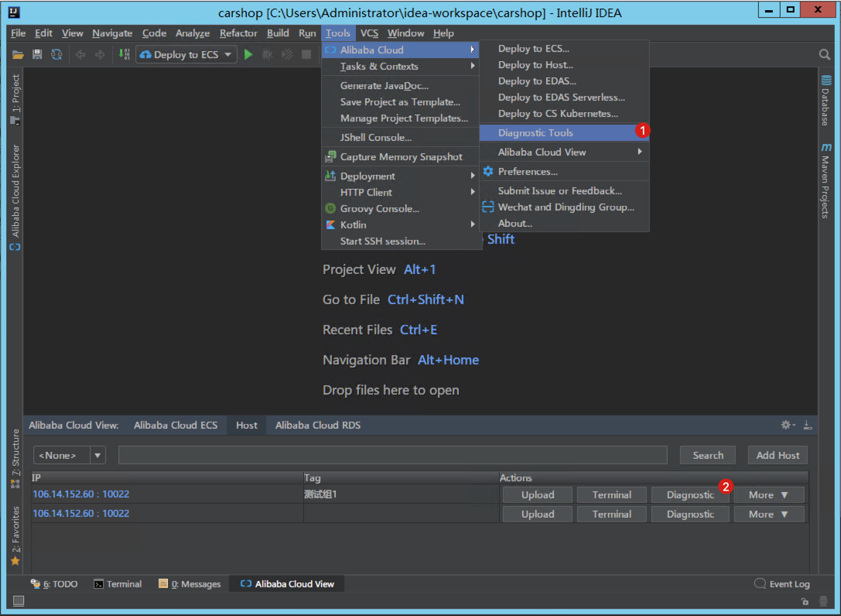Expand the Kotlin submenu
841x616 pixels.
400,225
